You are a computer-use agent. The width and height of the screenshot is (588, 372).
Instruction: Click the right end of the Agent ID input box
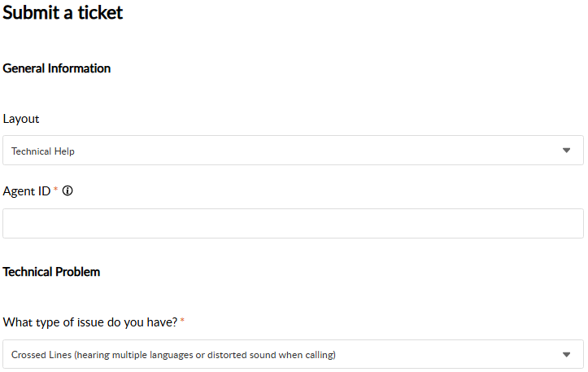point(570,223)
